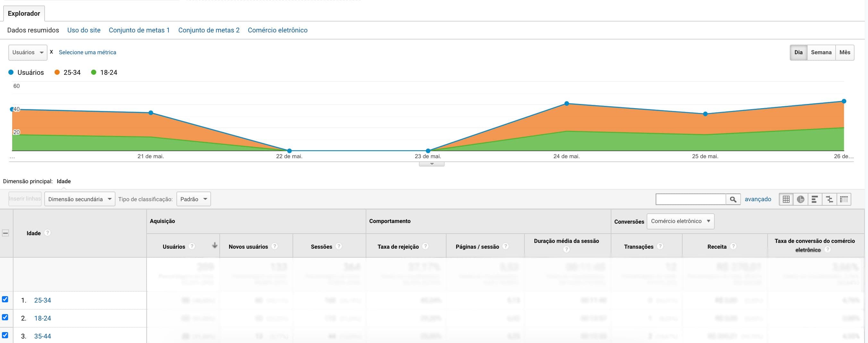Uncheck the 25-34 row checkbox

point(5,300)
